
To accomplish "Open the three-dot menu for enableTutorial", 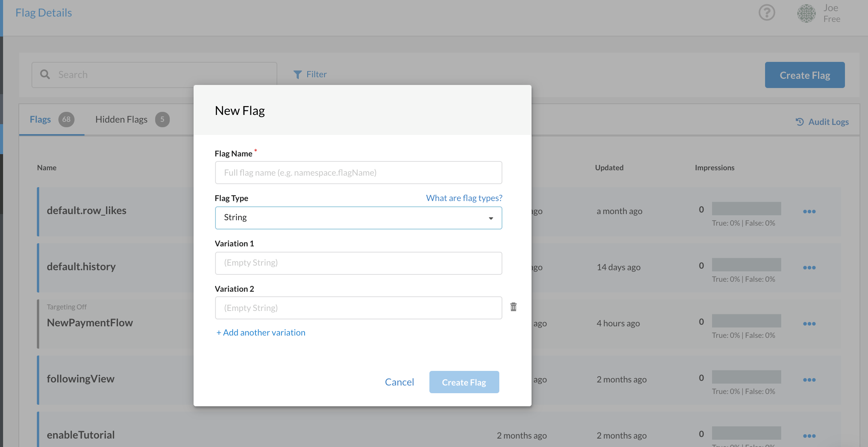I will click(x=809, y=435).
